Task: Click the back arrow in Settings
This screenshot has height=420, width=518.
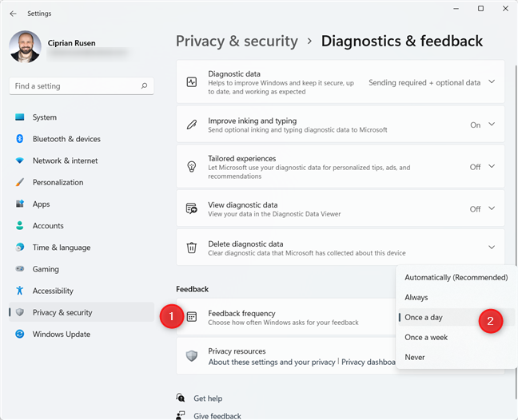Action: point(14,14)
